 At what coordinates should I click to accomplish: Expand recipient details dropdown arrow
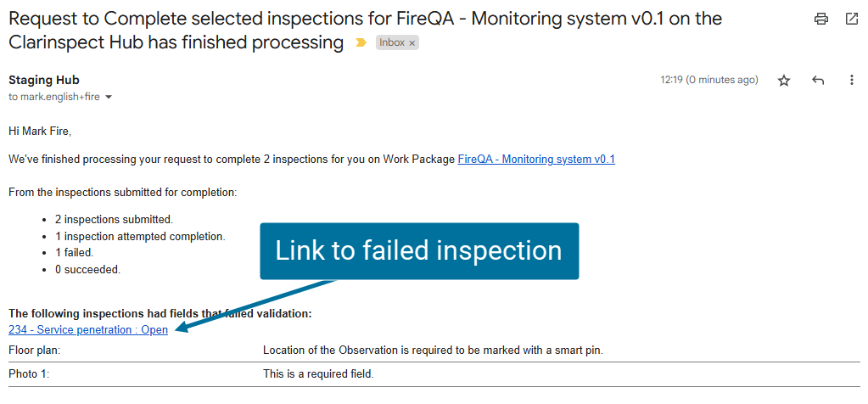click(x=109, y=98)
